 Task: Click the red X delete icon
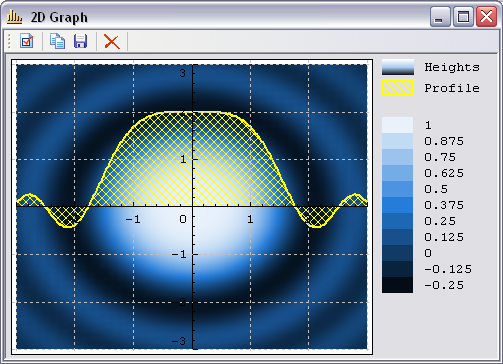[x=112, y=42]
